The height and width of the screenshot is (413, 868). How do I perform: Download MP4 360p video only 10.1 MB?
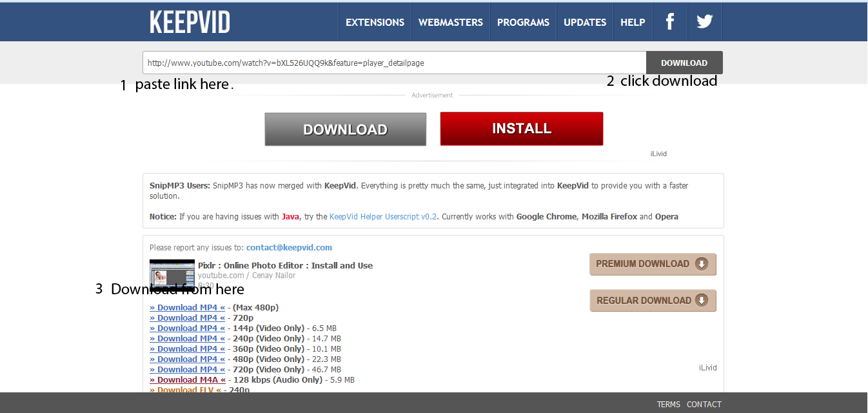[188, 349]
